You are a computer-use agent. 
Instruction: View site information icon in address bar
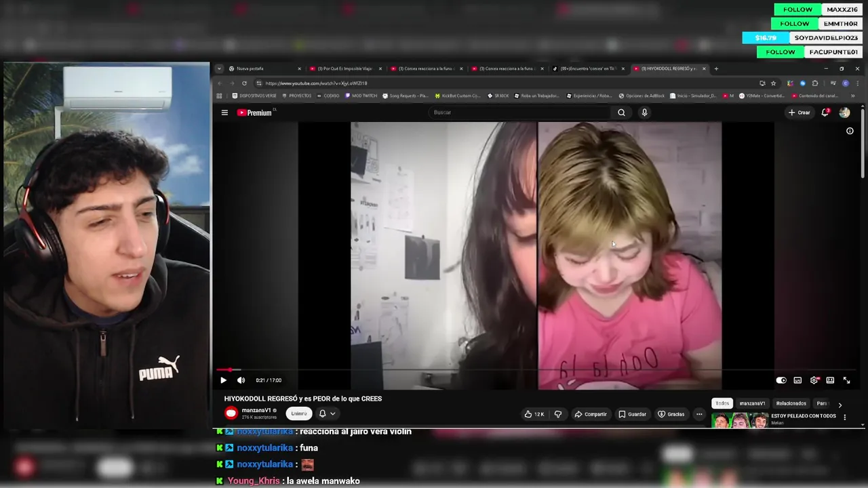pos(259,83)
